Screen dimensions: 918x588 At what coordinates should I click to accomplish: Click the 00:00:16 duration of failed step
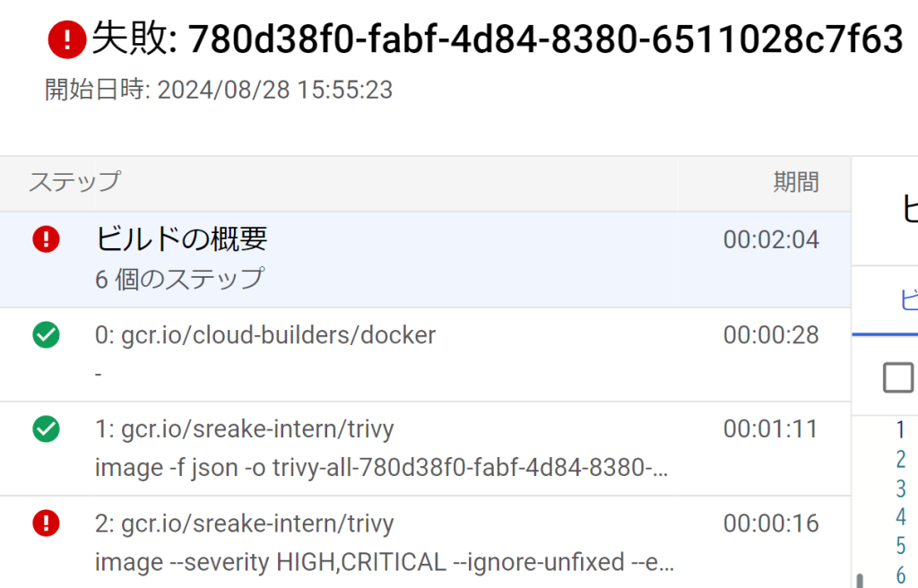(x=771, y=523)
